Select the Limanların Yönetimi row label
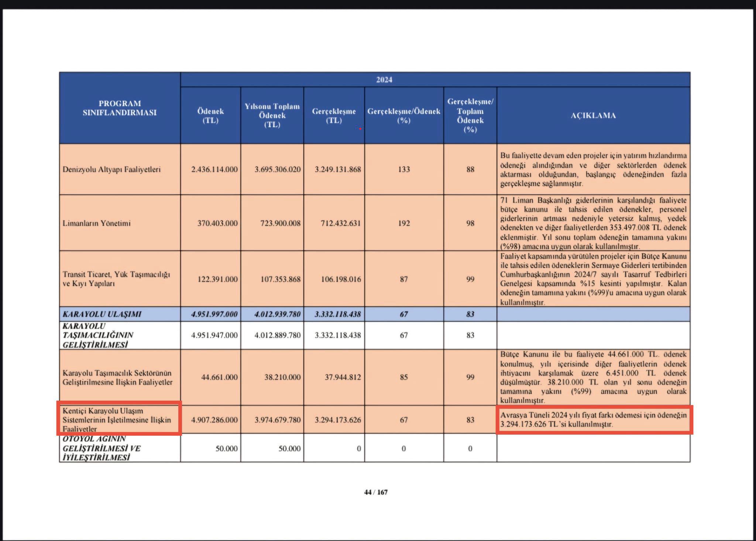The width and height of the screenshot is (756, 541). point(97,223)
